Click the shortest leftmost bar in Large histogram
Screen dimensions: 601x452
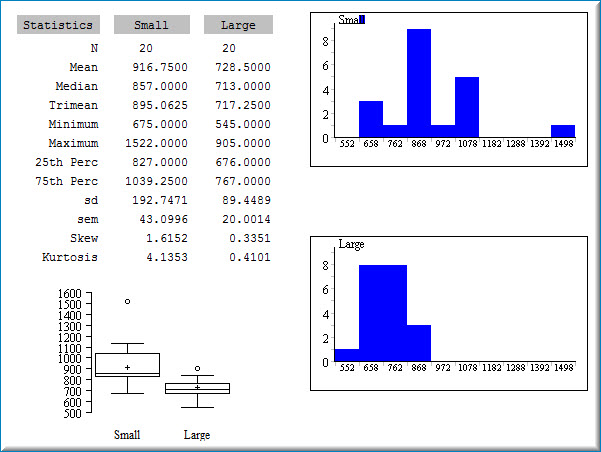pos(347,355)
